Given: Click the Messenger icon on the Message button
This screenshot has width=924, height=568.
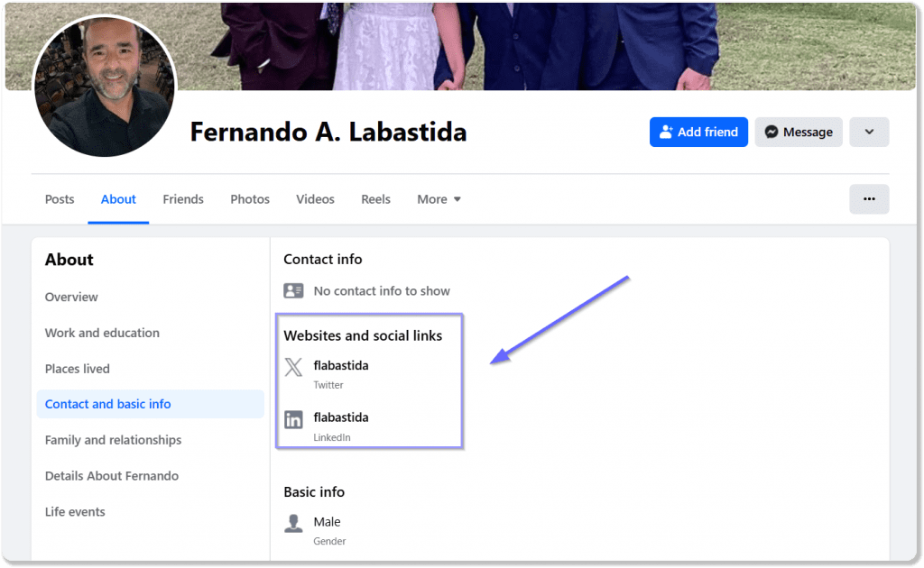Looking at the screenshot, I should click(771, 132).
